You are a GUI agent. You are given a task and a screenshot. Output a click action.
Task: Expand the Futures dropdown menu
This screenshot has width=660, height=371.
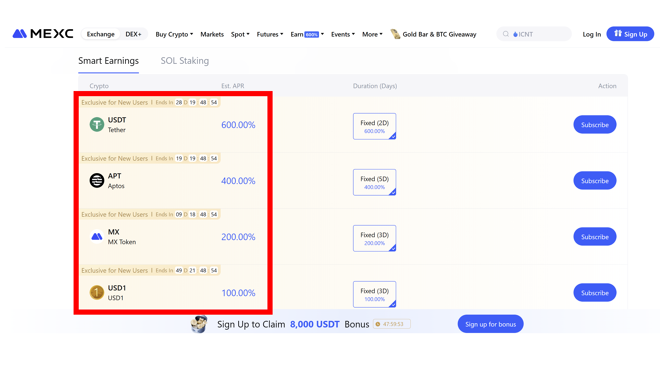pos(270,34)
